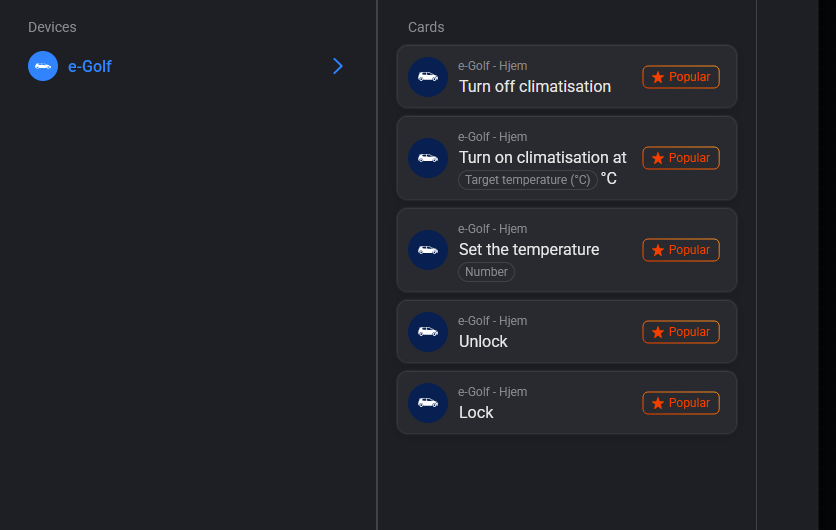Expand the e-Golf device chevron arrow

[338, 66]
